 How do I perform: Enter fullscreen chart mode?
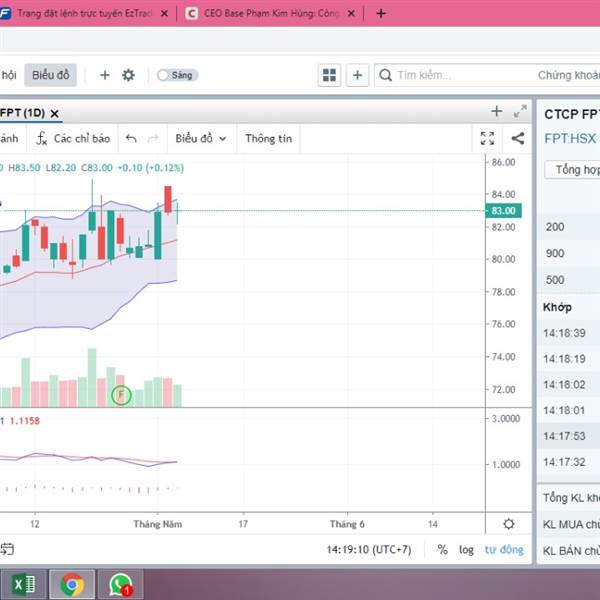tap(487, 139)
